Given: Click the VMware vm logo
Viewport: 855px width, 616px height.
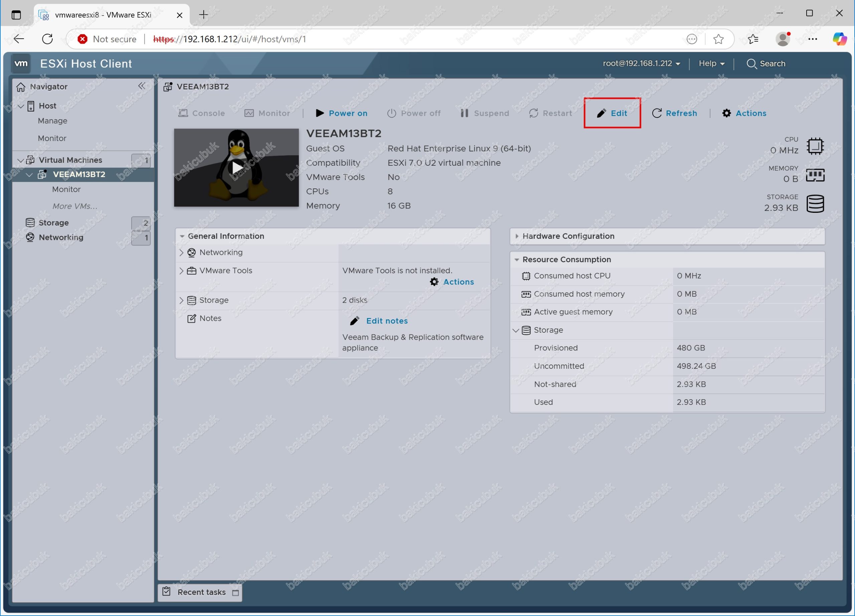Looking at the screenshot, I should tap(21, 63).
